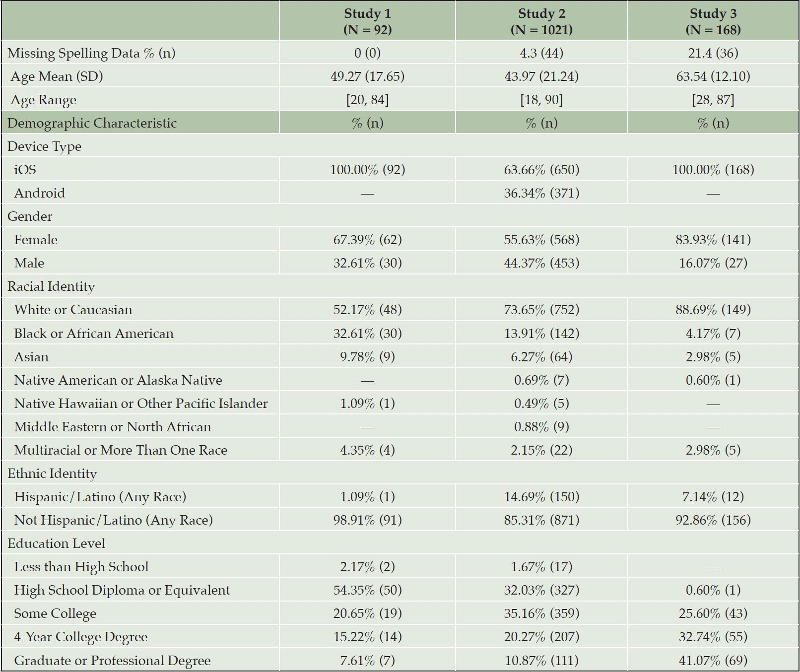Click the value 4.35% (4)

[x=367, y=450]
